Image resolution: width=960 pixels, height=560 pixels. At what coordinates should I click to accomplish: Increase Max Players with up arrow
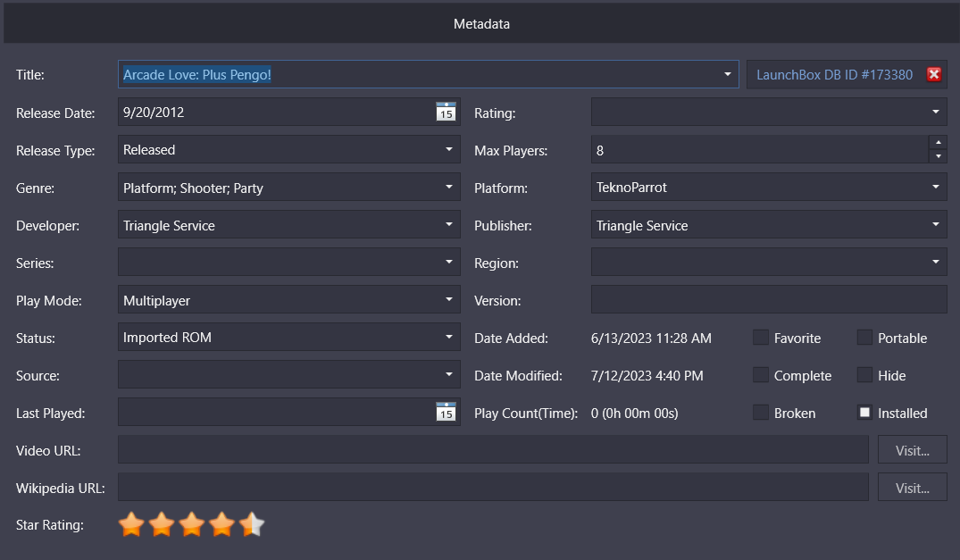[938, 143]
